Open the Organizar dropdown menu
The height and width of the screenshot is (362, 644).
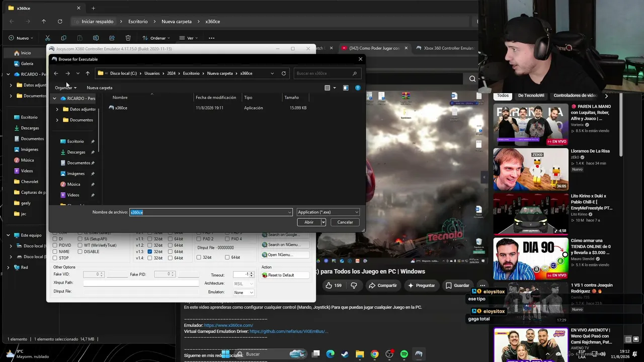click(x=65, y=87)
